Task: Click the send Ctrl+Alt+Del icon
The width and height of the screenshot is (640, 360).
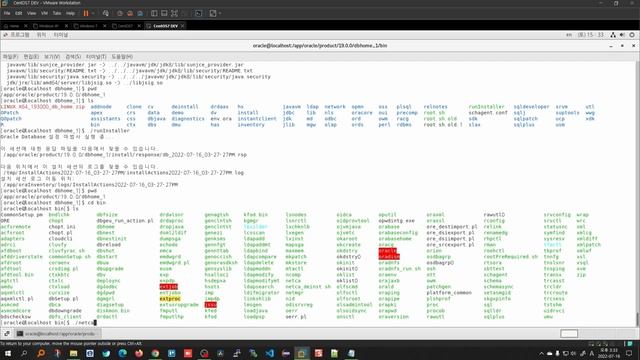Action: [106, 13]
